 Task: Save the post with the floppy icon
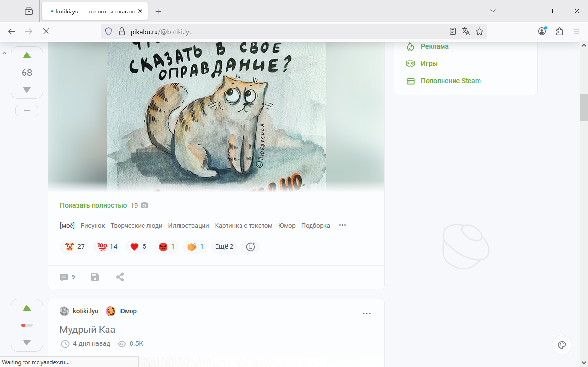tap(95, 277)
